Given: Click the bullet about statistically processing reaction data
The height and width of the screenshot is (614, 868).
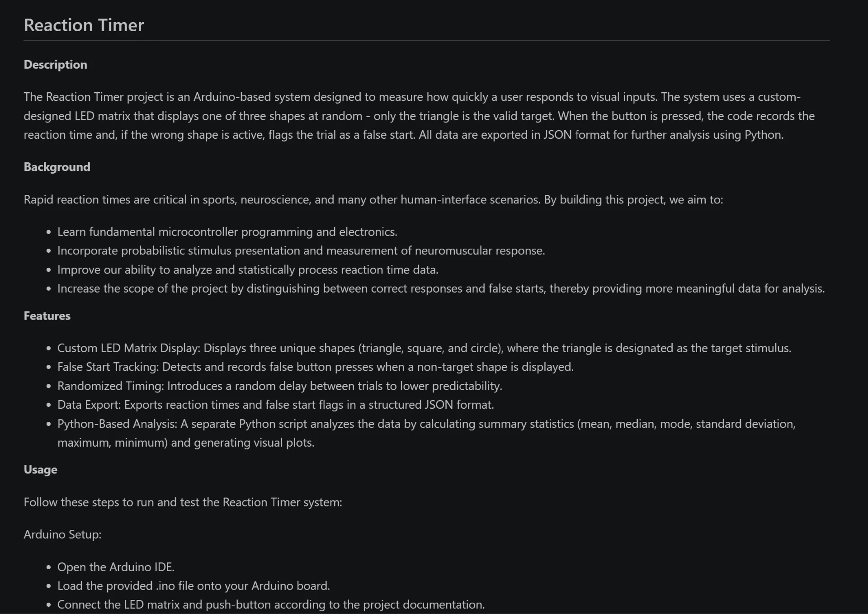Looking at the screenshot, I should pyautogui.click(x=248, y=270).
